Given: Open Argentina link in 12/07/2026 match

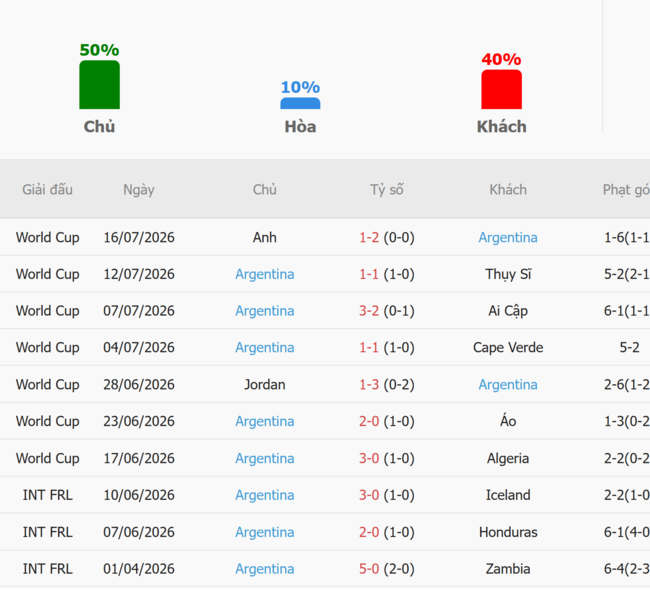Looking at the screenshot, I should pyautogui.click(x=265, y=274).
